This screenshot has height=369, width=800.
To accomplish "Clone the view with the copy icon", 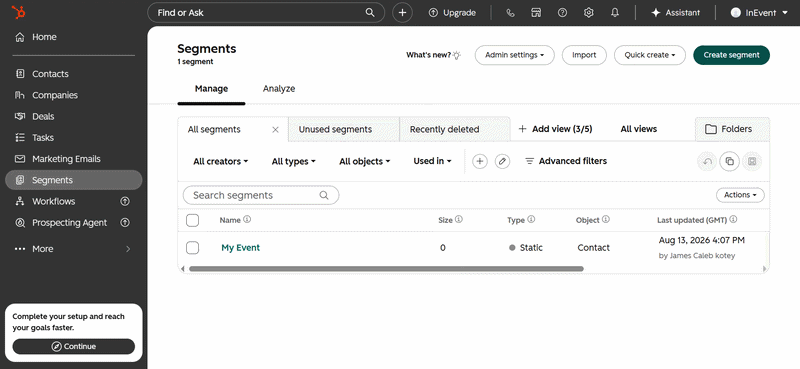I will coord(730,161).
